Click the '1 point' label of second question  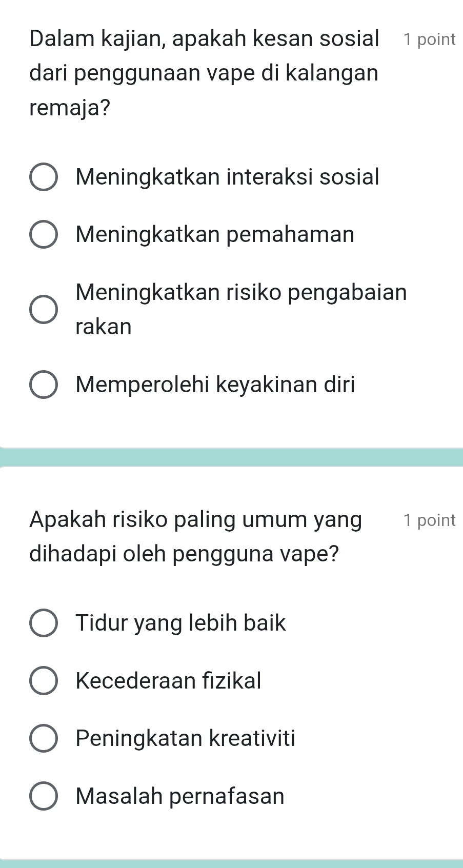click(429, 520)
